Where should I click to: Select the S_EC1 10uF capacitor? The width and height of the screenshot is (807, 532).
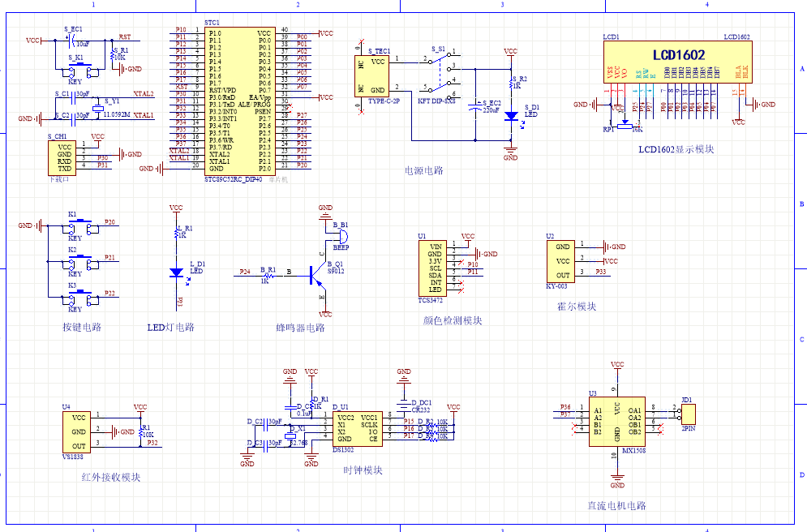pos(72,40)
